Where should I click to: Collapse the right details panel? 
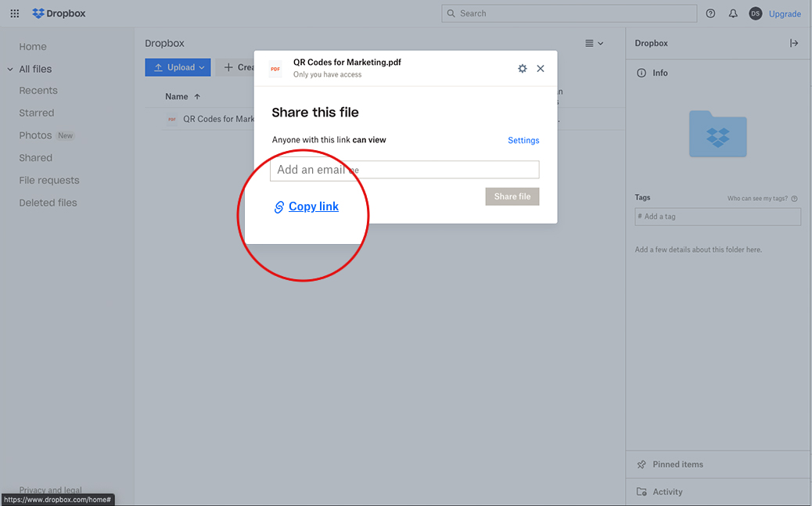(x=794, y=43)
